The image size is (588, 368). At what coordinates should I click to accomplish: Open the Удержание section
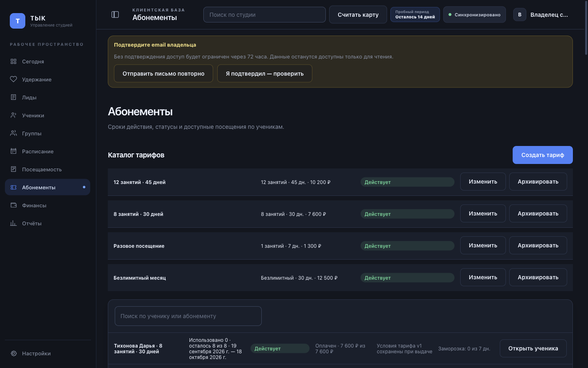[47, 79]
